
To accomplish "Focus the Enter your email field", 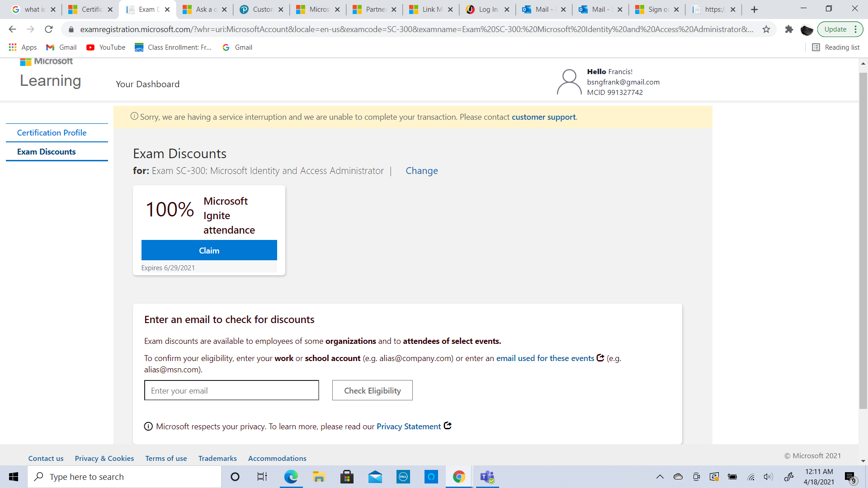I will pos(231,390).
